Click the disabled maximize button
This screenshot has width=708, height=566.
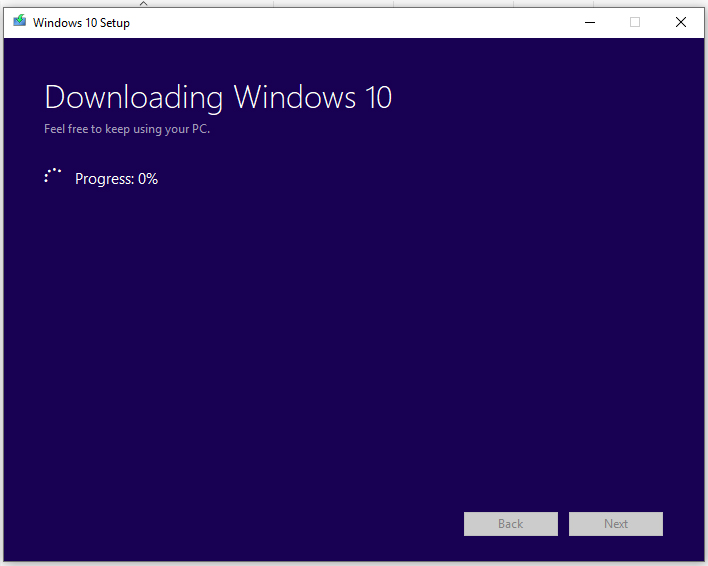tap(635, 22)
